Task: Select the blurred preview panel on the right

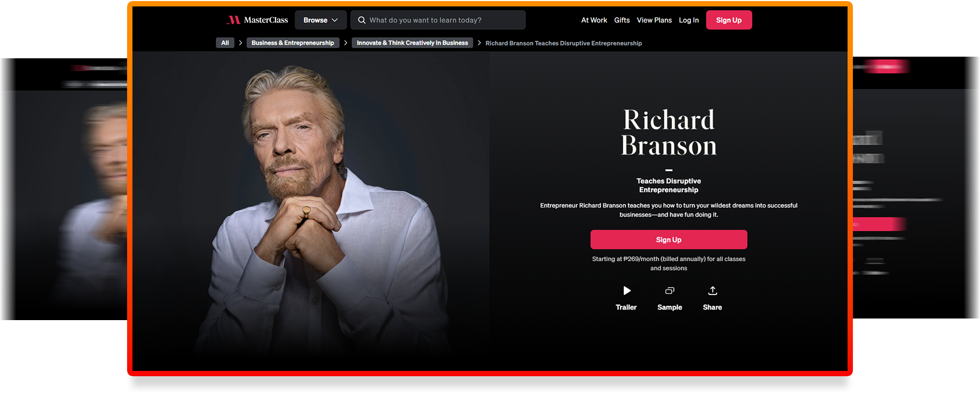Action: pyautogui.click(x=916, y=203)
